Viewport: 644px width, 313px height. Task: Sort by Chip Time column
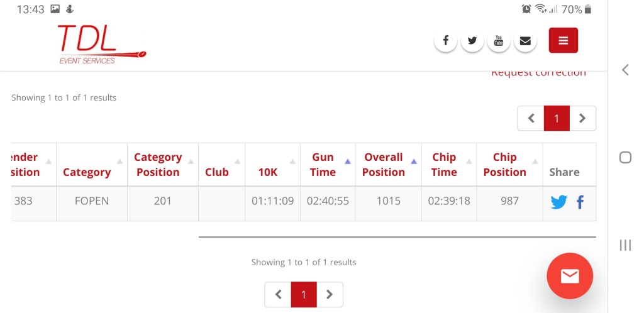point(445,165)
